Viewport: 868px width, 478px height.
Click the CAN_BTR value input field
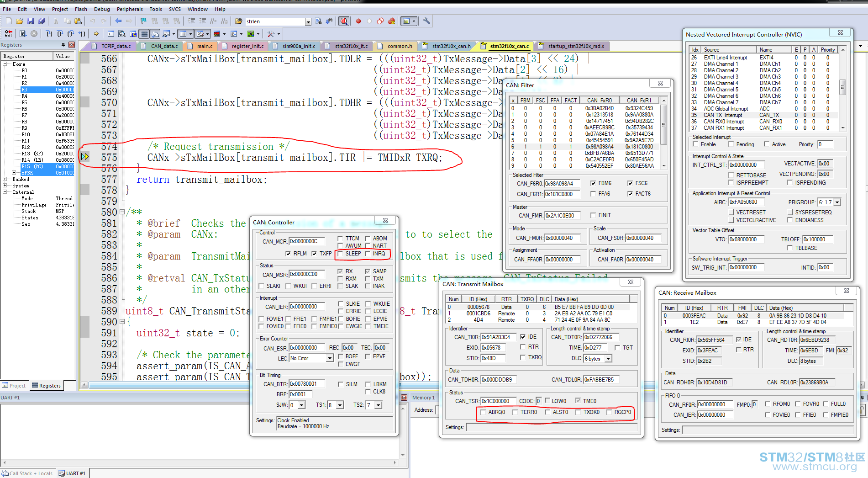point(307,384)
